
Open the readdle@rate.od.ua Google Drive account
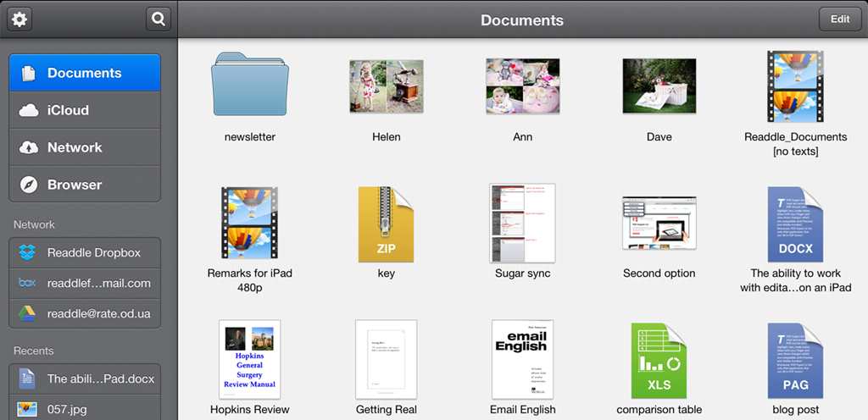[x=85, y=313]
